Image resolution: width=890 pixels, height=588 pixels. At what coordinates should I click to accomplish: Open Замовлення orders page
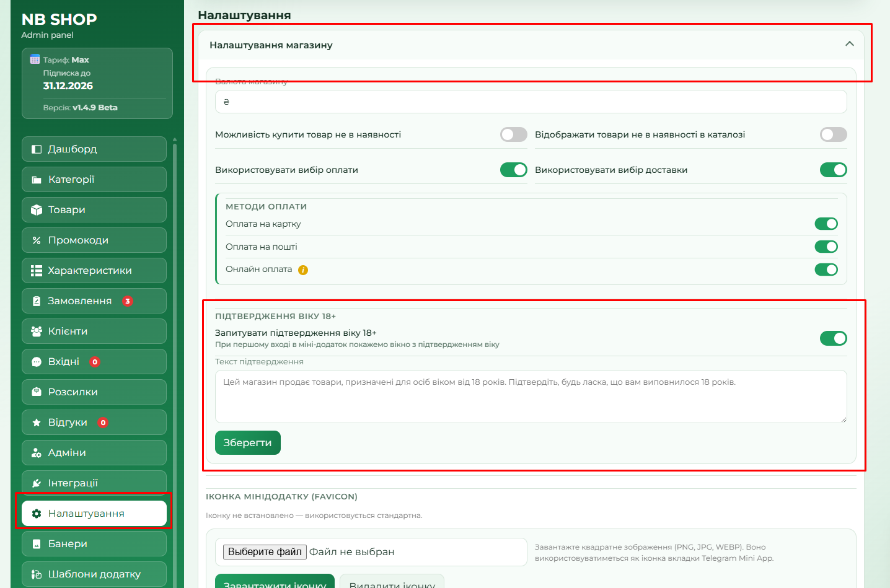coord(94,301)
